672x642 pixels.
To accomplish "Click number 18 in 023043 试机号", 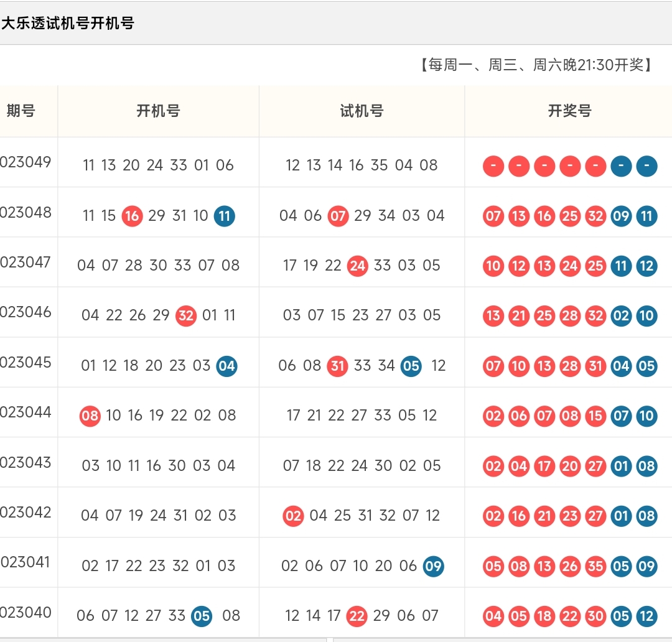I will tap(313, 465).
